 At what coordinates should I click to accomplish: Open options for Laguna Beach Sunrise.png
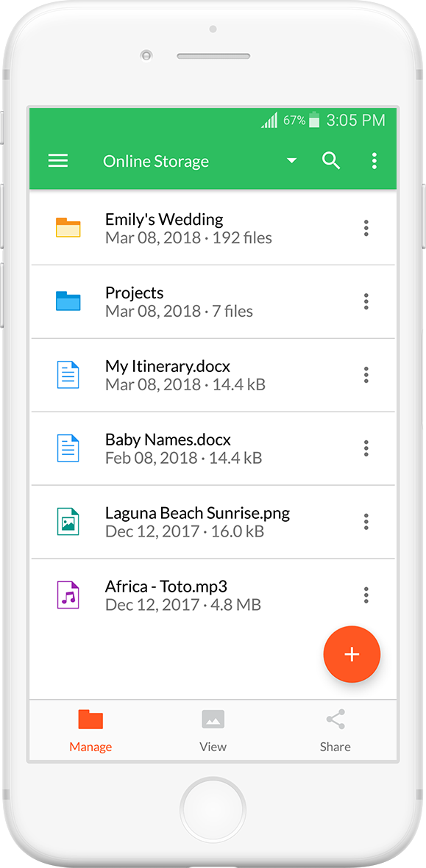[366, 522]
